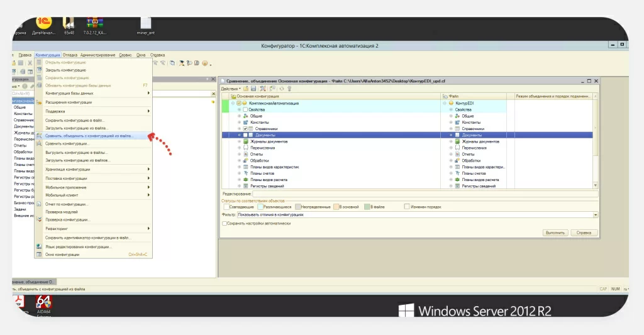Click the Планы счетов icon in the left tree
The image size is (644, 335).
245,173
